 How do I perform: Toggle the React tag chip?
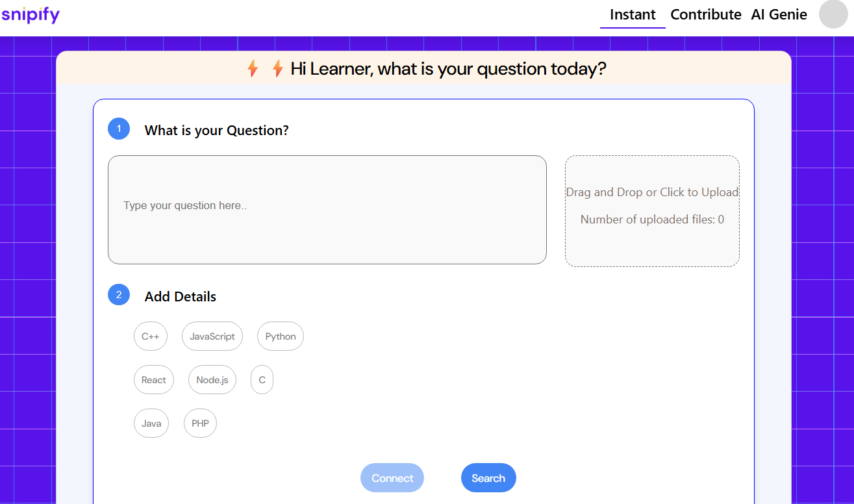[x=154, y=380]
